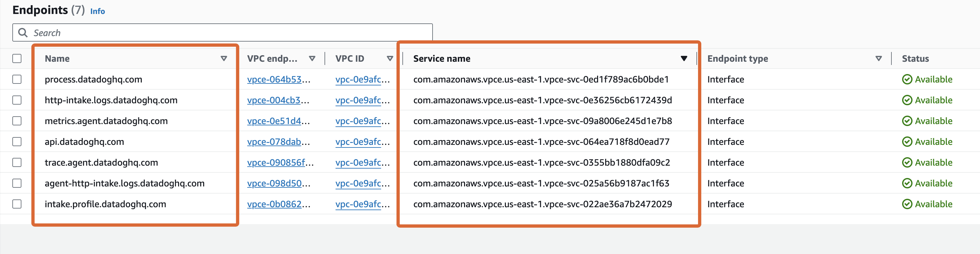Click Available text in api.datadoghq.com row
The image size is (980, 254).
(934, 142)
